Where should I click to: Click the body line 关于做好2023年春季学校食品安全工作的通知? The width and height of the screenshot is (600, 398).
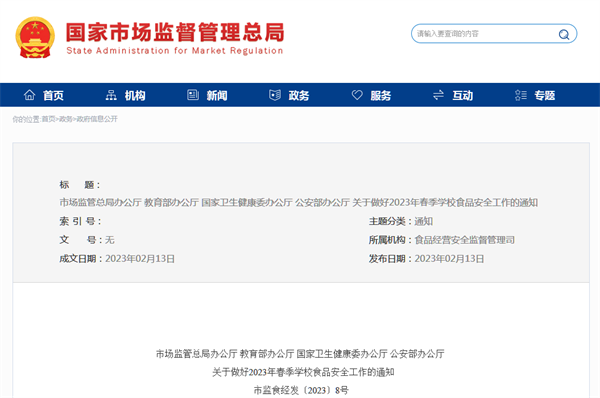[x=303, y=372]
